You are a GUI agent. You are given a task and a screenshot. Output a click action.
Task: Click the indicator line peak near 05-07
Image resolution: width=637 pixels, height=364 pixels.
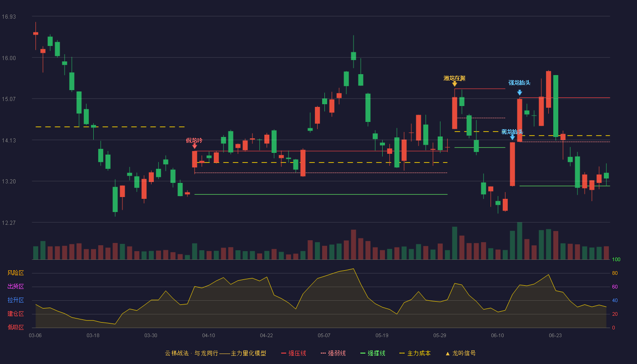pos(353,269)
